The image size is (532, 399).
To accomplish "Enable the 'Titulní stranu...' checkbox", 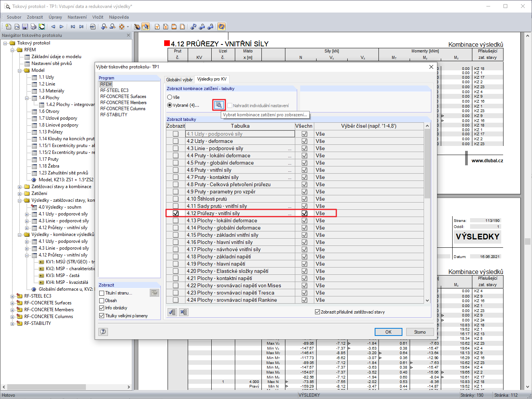I will [102, 293].
